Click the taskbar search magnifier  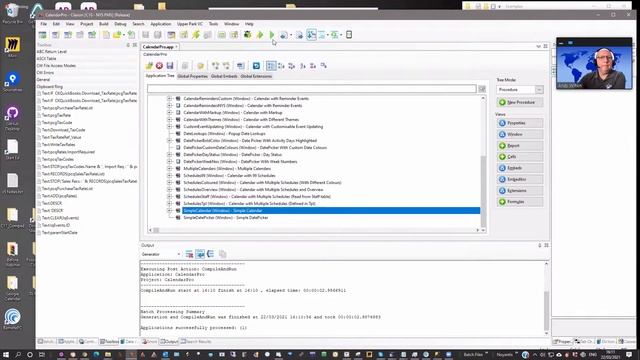pos(18,355)
